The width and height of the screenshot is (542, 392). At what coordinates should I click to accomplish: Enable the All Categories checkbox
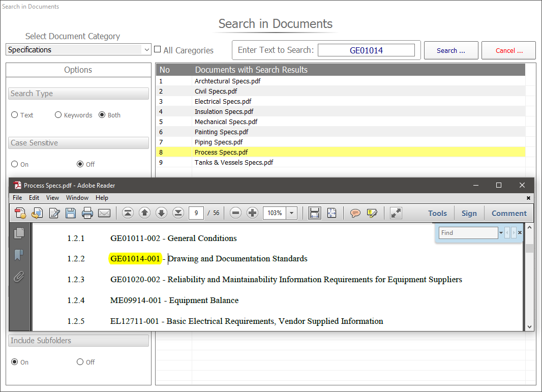158,50
